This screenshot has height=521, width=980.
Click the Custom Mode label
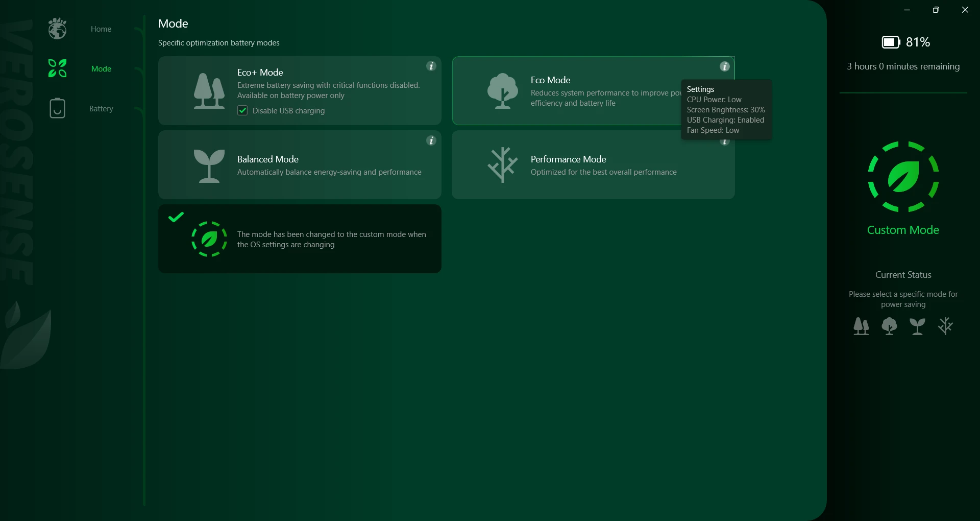(x=903, y=230)
